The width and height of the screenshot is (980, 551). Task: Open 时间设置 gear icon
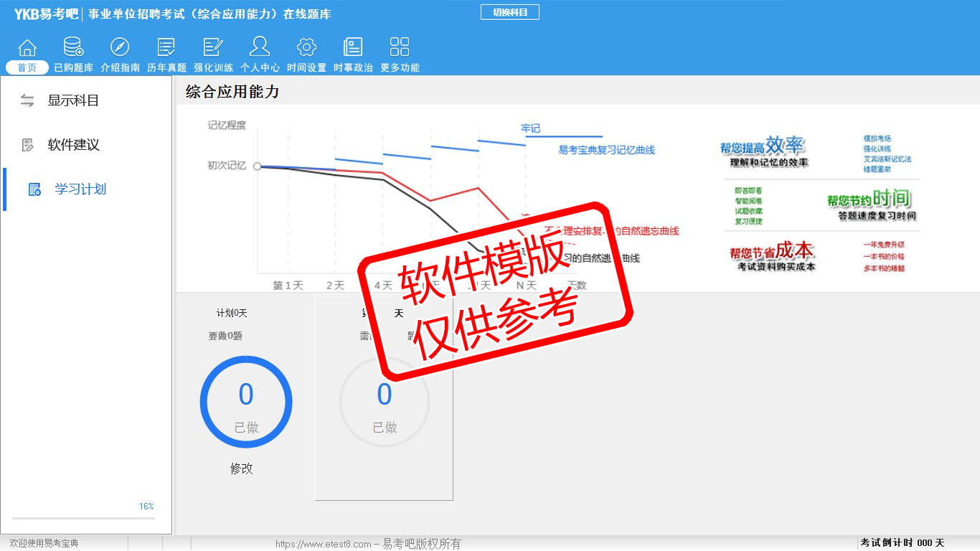pyautogui.click(x=306, y=48)
